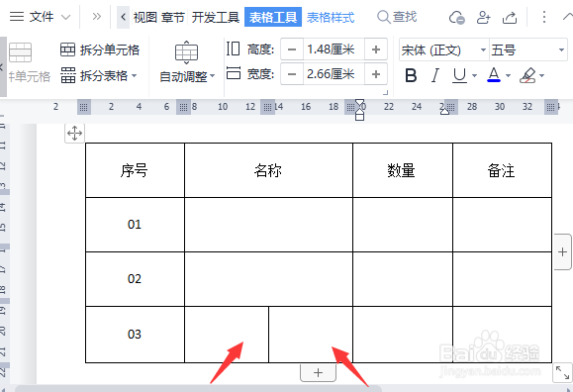Image resolution: width=573 pixels, height=392 pixels.
Task: Expand highlight color options arrow
Action: click(x=541, y=75)
